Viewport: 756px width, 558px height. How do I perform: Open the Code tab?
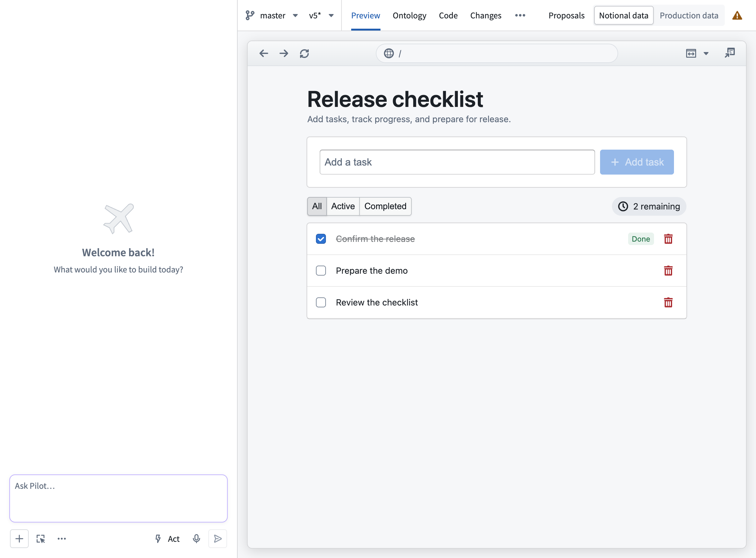(x=448, y=16)
